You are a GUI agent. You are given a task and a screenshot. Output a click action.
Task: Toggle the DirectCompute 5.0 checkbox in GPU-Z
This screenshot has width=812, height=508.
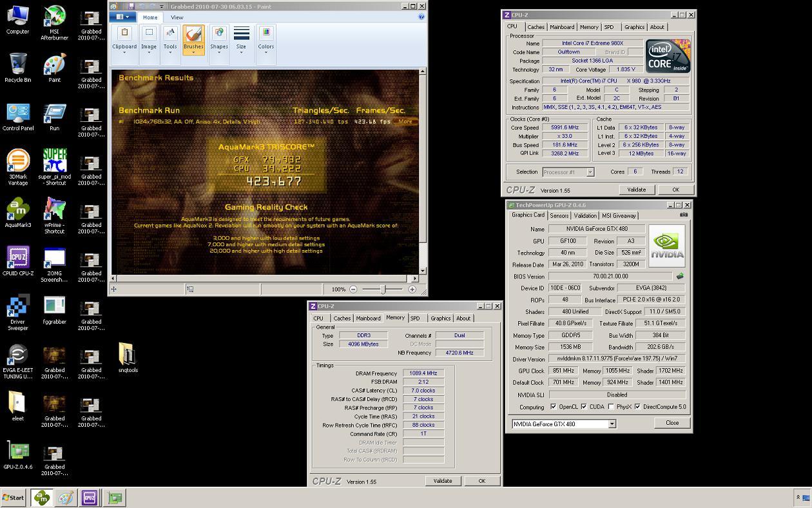637,407
